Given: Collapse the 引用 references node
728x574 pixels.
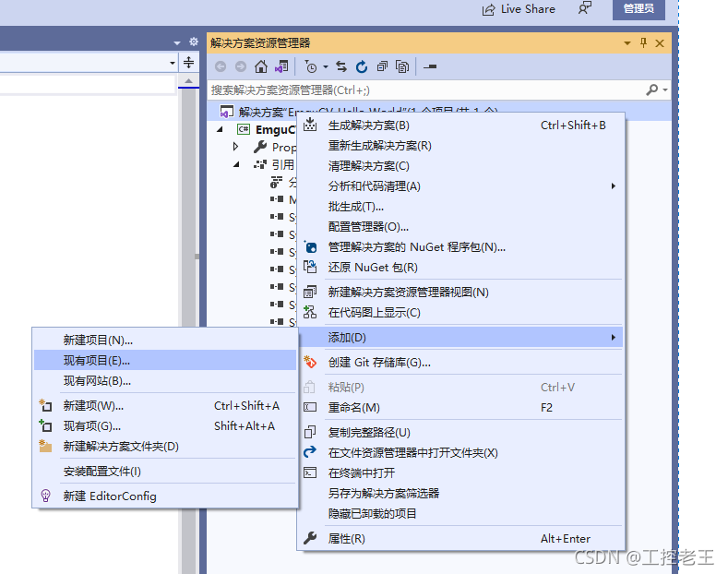Looking at the screenshot, I should pyautogui.click(x=236, y=164).
